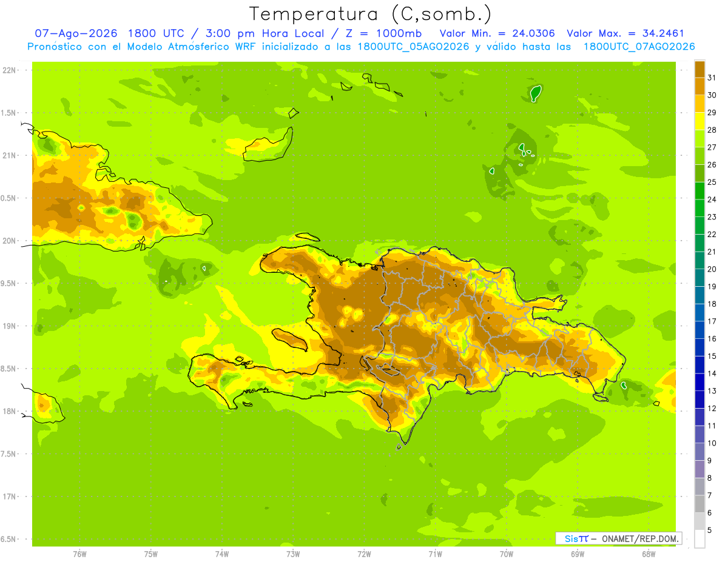Click the '70W' longitude label

(x=507, y=554)
